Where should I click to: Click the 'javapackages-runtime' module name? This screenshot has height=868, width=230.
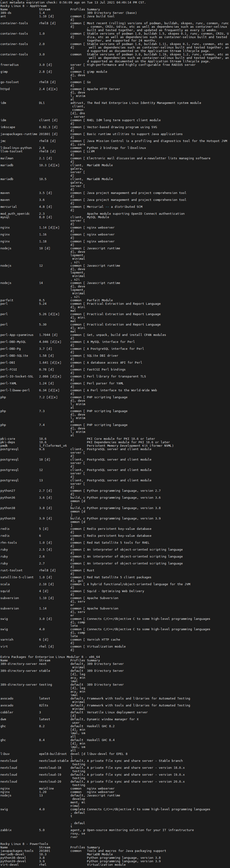coord(19,134)
